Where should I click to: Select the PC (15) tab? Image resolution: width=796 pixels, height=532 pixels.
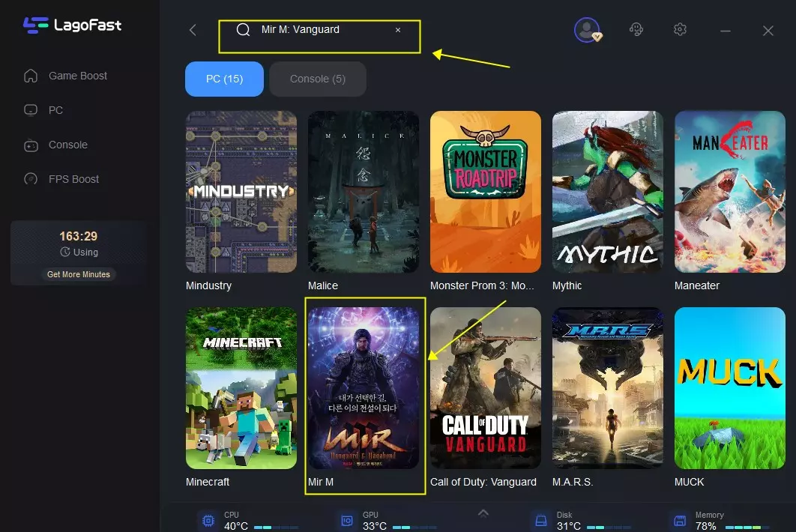(x=224, y=79)
